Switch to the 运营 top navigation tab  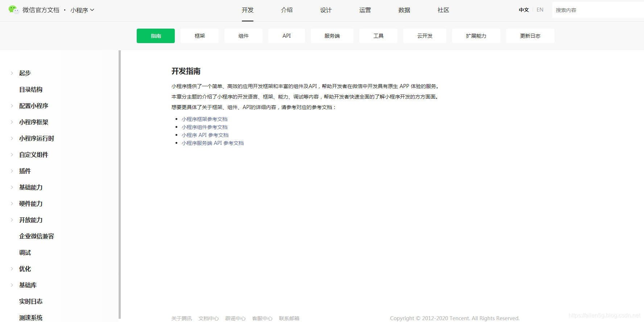click(365, 10)
